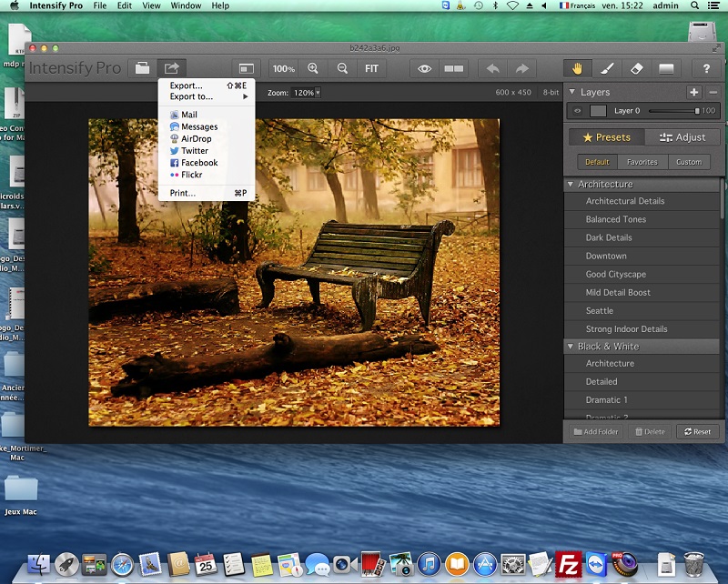
Task: Click the Add Folder button
Action: (597, 432)
